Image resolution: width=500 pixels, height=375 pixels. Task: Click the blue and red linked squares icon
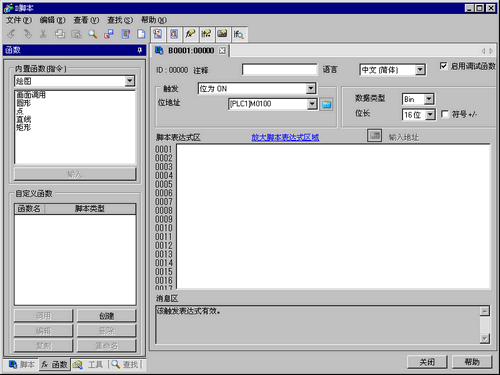pos(109,34)
